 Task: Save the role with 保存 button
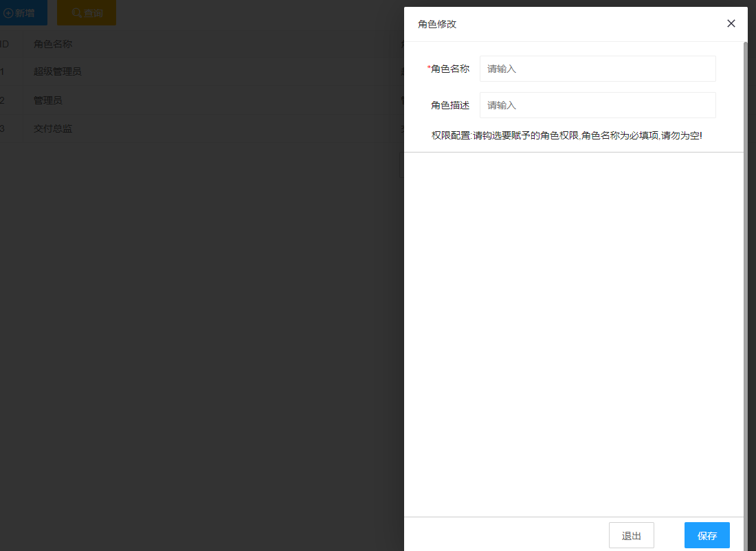pos(707,535)
